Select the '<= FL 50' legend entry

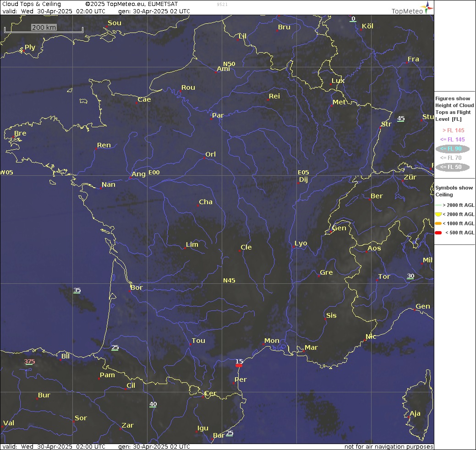(x=452, y=167)
